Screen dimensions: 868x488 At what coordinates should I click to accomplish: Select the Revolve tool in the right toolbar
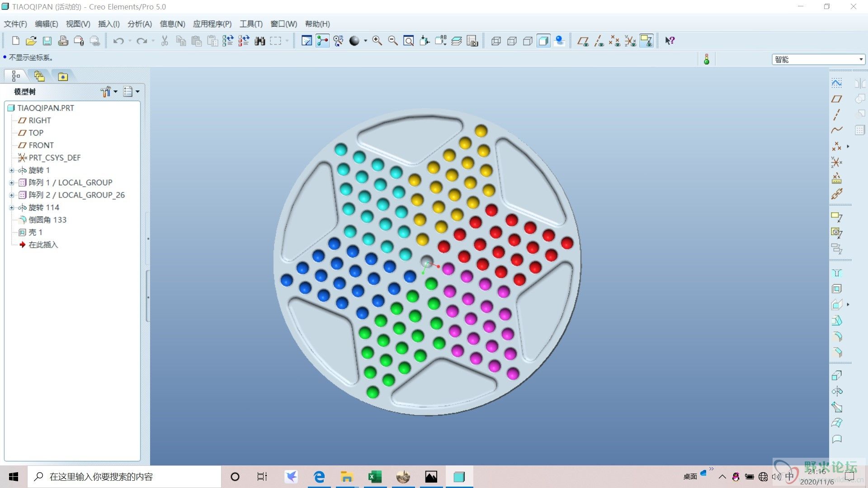point(837,391)
